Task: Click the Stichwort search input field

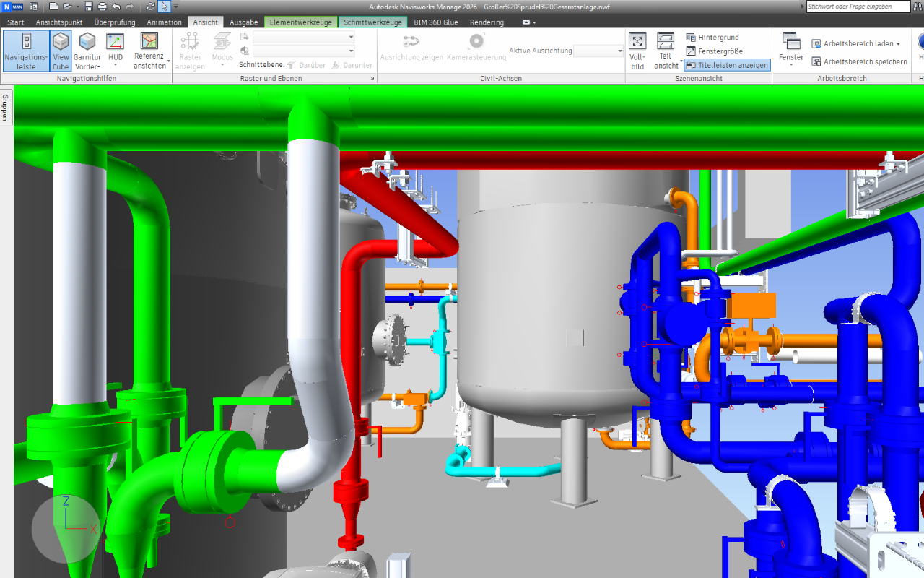Action: 858,7
